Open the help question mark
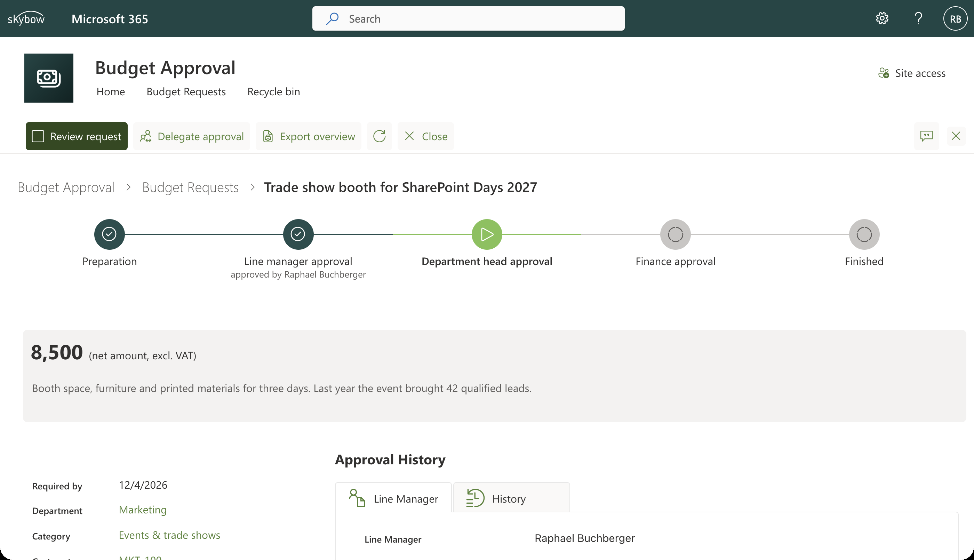The height and width of the screenshot is (560, 974). [x=918, y=18]
